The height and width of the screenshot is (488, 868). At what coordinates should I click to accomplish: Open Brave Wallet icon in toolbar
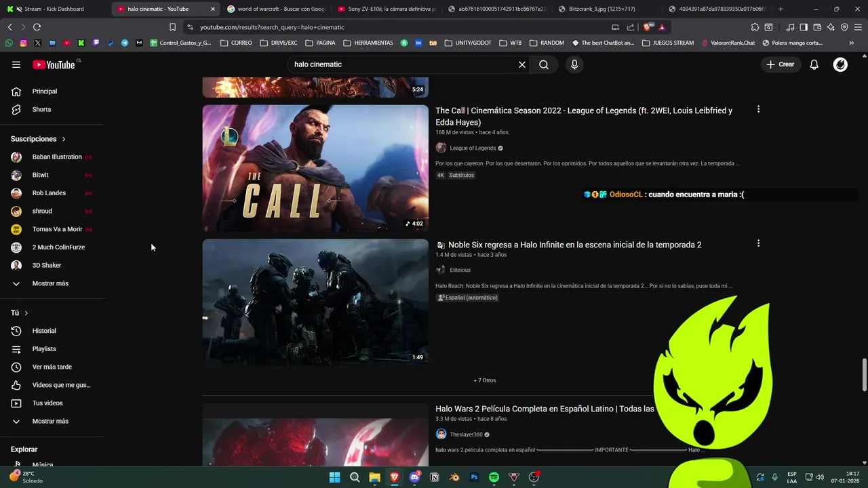click(817, 27)
